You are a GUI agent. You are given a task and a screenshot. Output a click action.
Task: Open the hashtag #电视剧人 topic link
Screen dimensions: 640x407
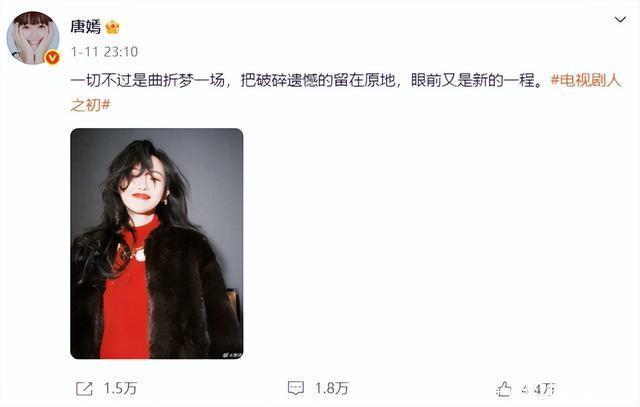pos(586,80)
